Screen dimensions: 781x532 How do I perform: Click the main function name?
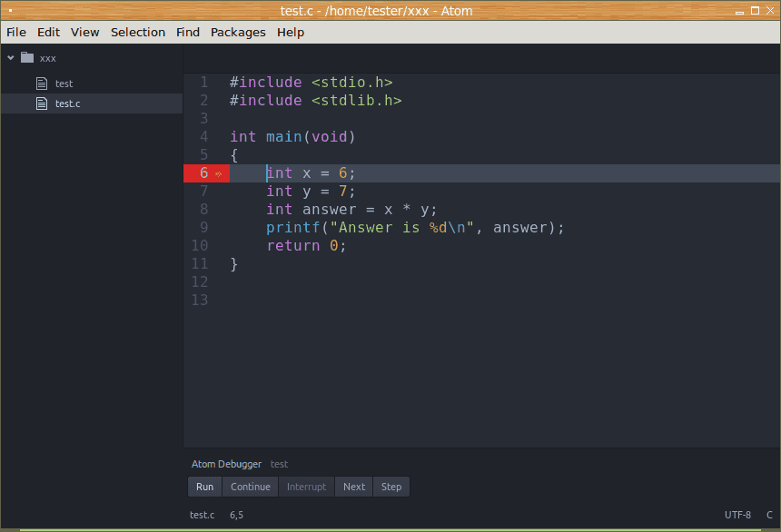coord(284,136)
